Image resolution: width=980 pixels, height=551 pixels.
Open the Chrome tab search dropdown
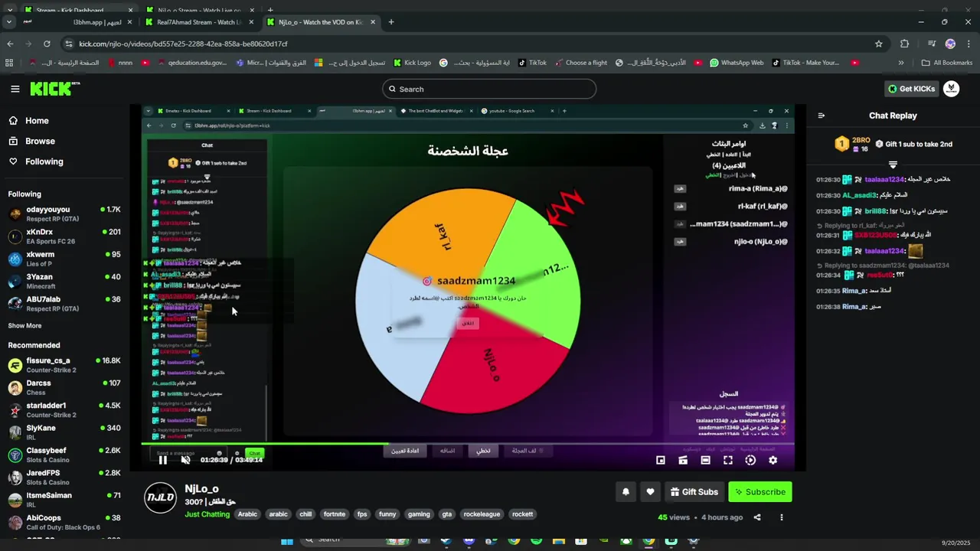click(8, 22)
